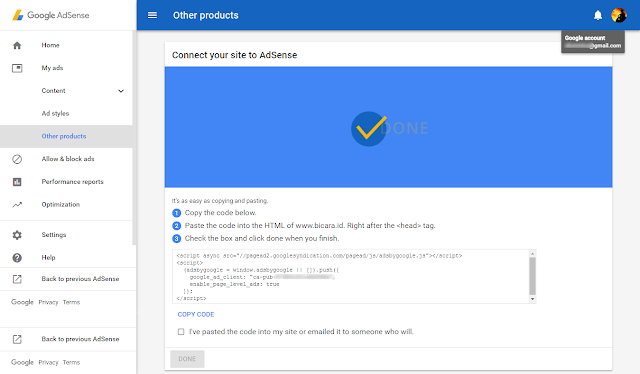Click lower Back to previous AdSense link

[80, 339]
